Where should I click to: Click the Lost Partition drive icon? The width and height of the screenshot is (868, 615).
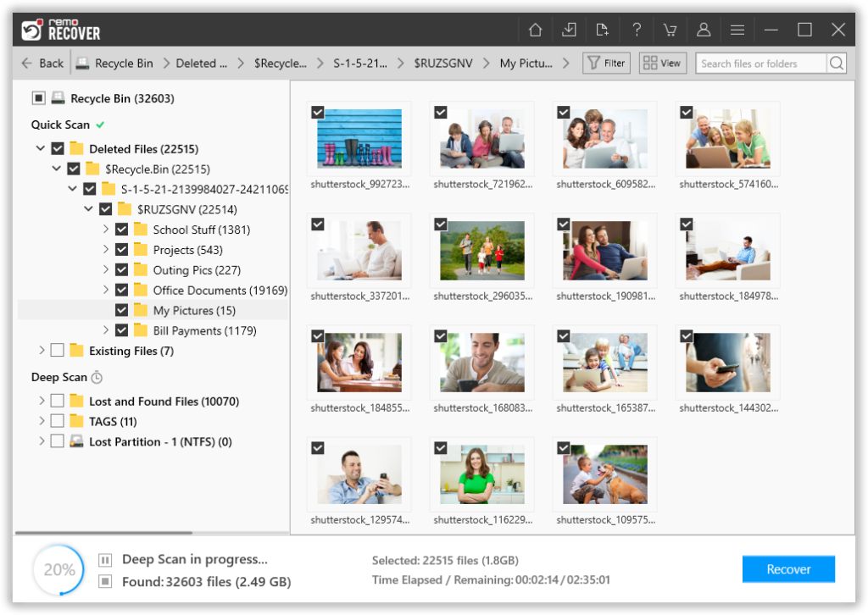click(x=76, y=441)
